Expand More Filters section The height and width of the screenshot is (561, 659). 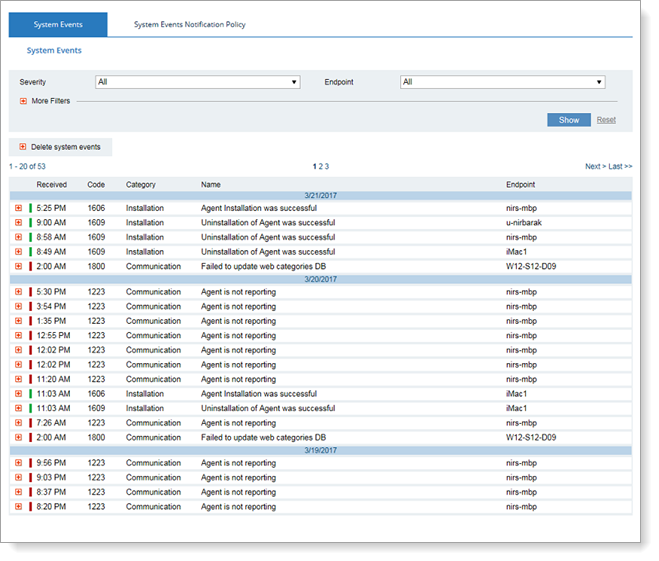[22, 101]
